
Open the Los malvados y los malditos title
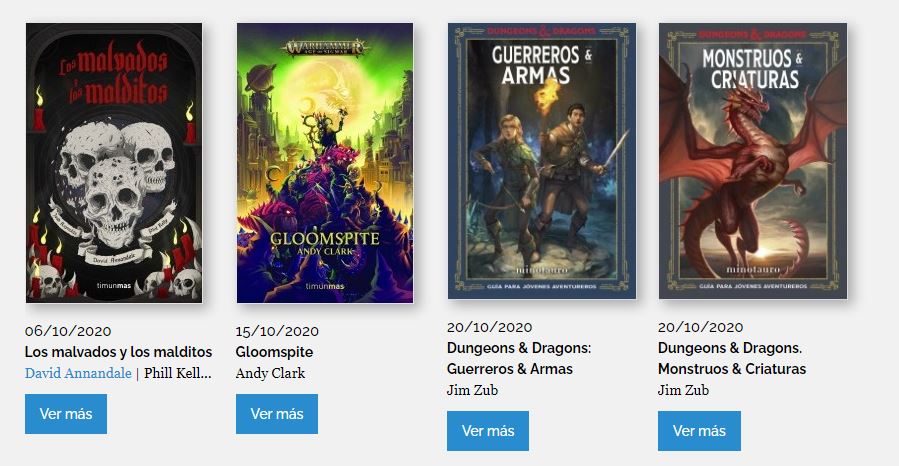[119, 352]
